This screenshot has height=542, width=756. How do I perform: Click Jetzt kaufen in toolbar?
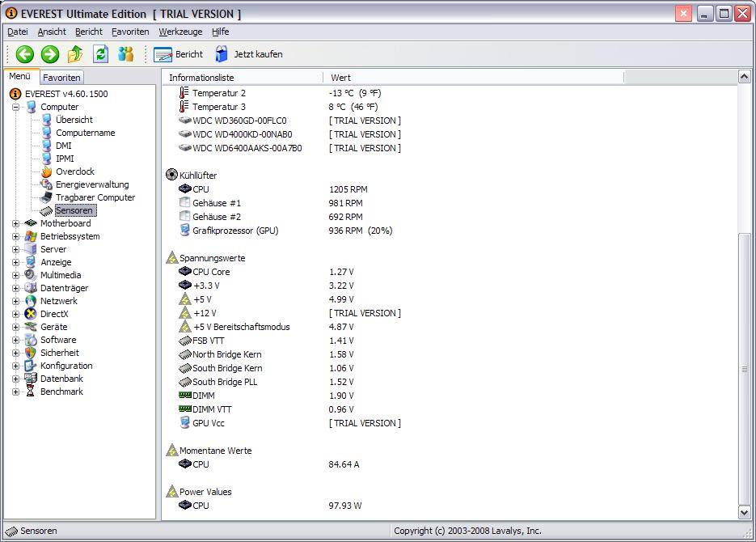(249, 54)
